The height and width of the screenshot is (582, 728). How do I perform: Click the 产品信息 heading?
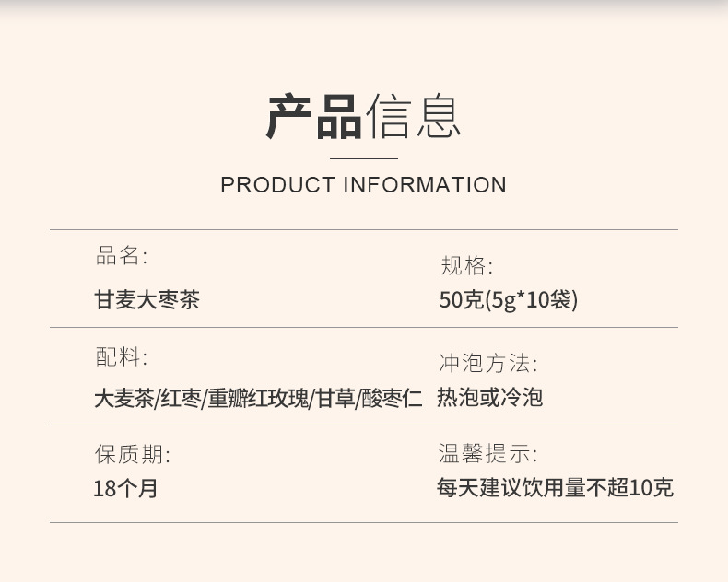click(x=363, y=117)
